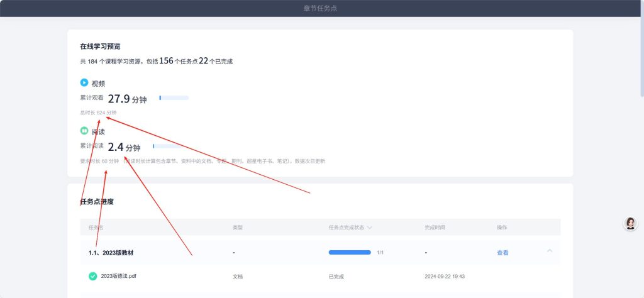The image size is (644, 298).
Task: Click the 查看 link for 2023版教材
Action: click(x=502, y=253)
